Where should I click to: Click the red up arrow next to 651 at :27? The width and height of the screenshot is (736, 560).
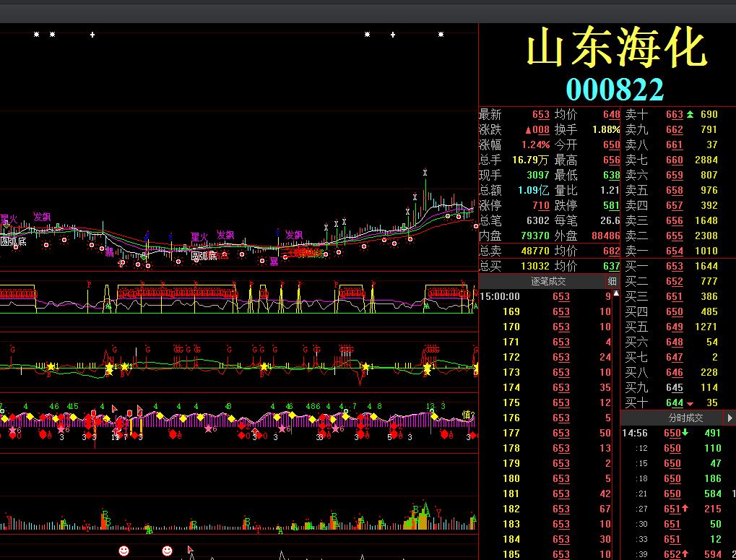coord(685,509)
